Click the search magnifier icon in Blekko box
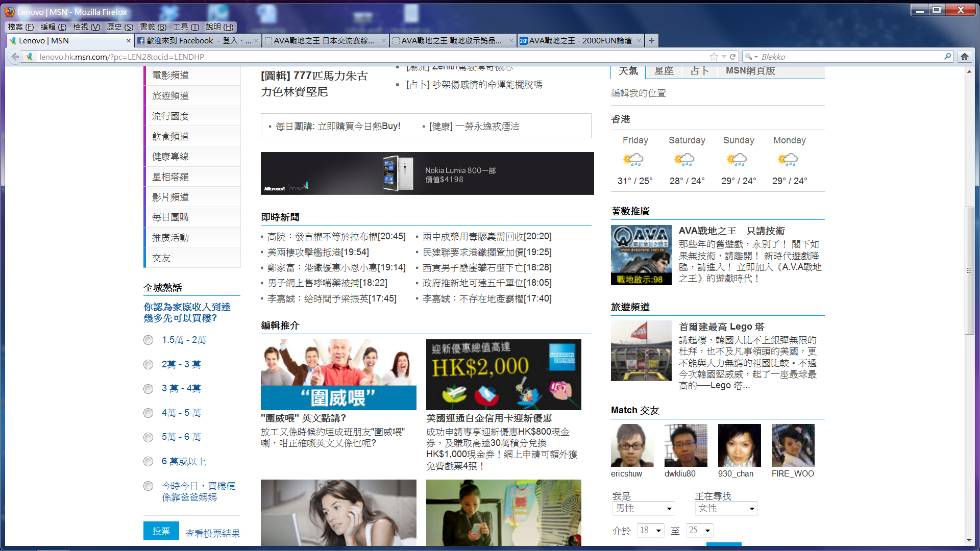This screenshot has height=551, width=980. [947, 57]
